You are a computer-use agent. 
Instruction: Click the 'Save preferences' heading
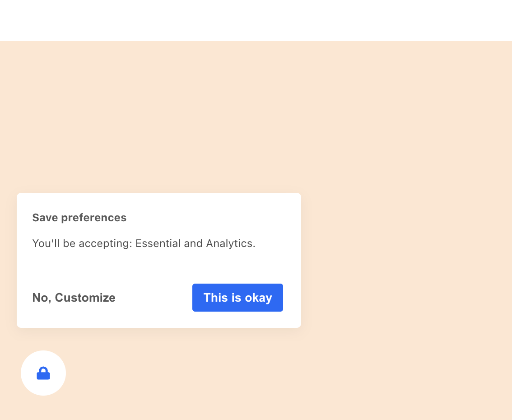[79, 218]
